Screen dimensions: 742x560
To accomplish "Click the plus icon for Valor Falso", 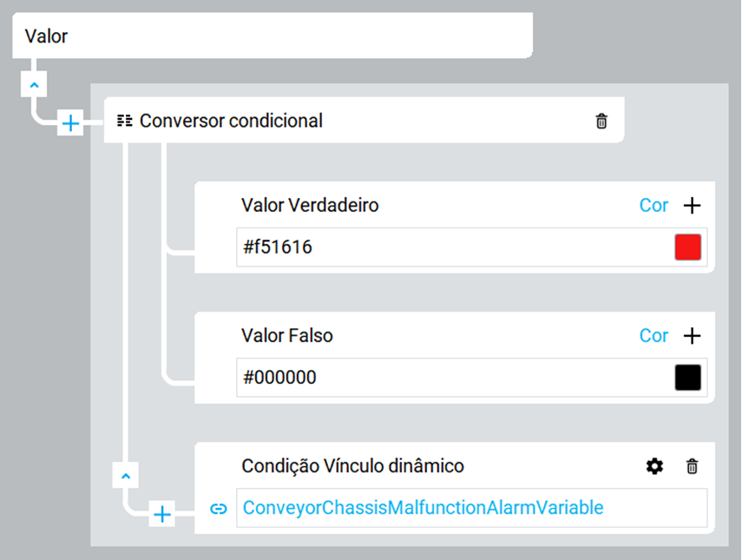I will point(692,336).
